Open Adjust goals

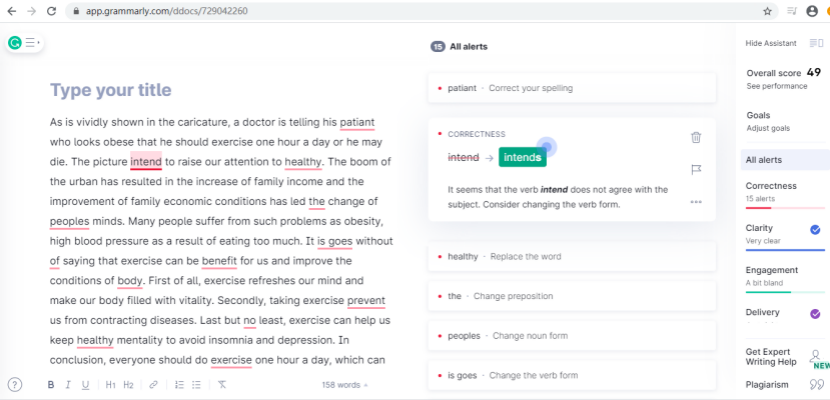pyautogui.click(x=768, y=128)
